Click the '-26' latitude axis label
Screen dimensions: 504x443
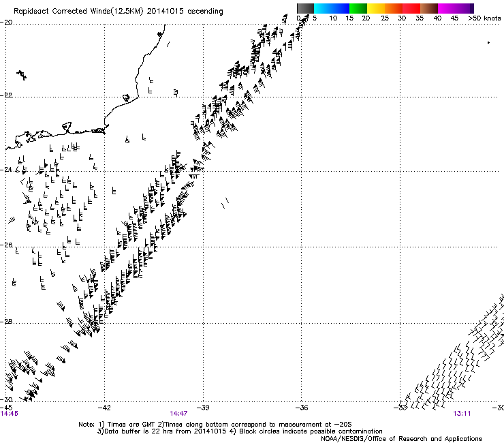pyautogui.click(x=6, y=245)
